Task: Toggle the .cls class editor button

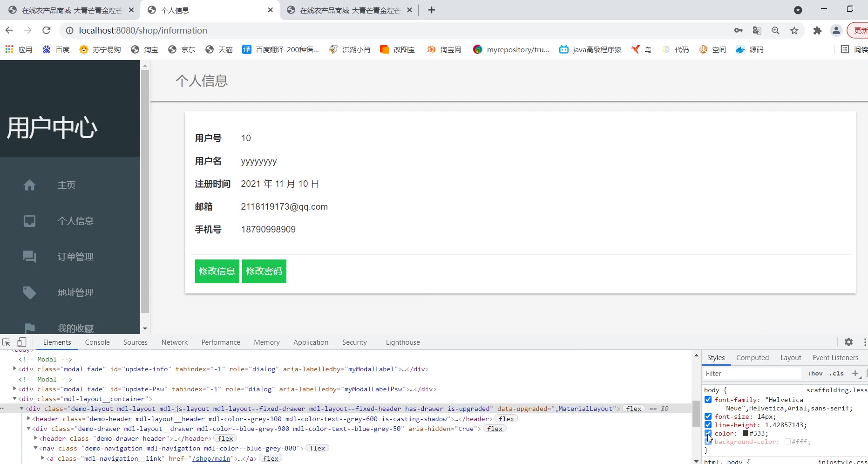Action: (x=836, y=373)
